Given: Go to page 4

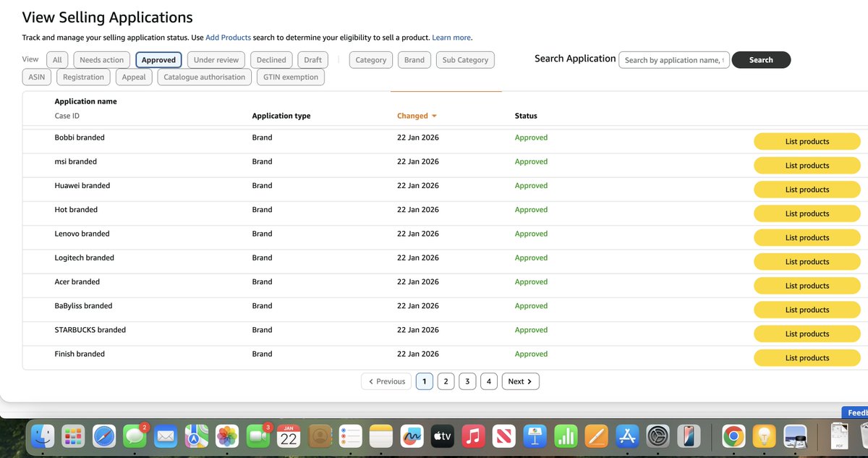Looking at the screenshot, I should tap(489, 381).
